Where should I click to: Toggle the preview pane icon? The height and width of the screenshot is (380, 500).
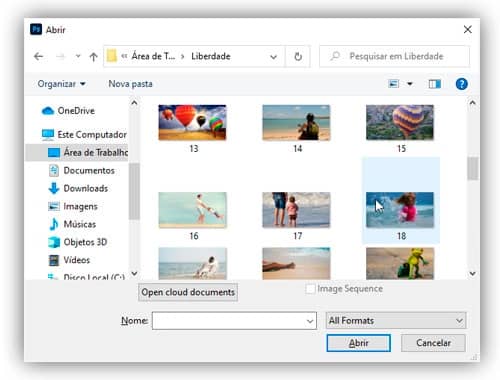(x=435, y=84)
